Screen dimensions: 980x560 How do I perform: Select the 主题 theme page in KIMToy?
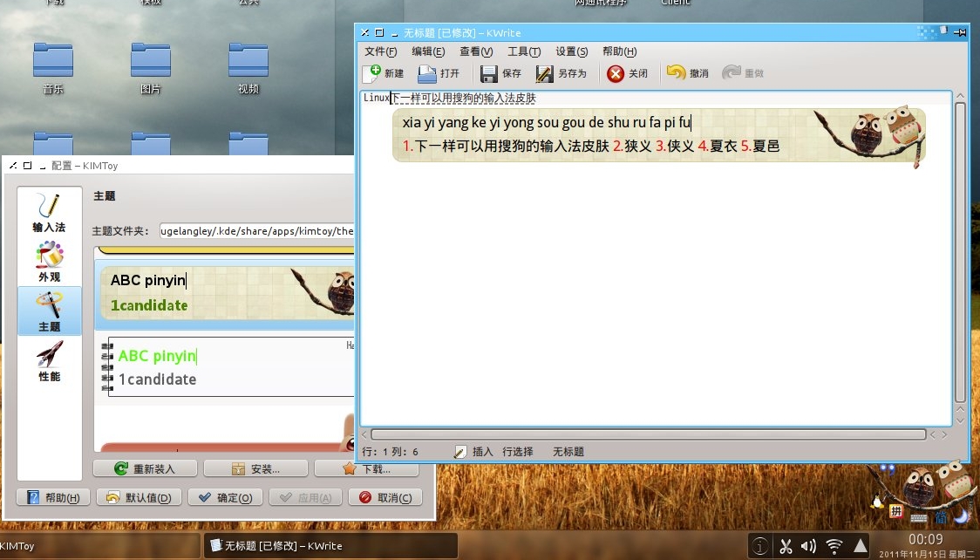pyautogui.click(x=50, y=311)
